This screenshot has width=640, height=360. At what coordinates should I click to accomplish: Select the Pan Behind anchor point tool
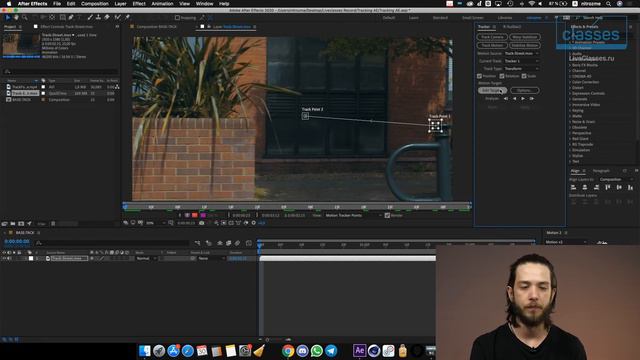(x=52, y=18)
